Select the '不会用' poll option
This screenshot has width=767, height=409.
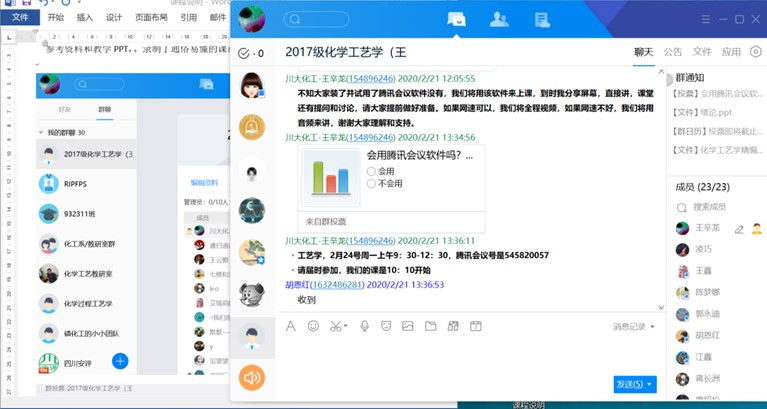coord(372,184)
